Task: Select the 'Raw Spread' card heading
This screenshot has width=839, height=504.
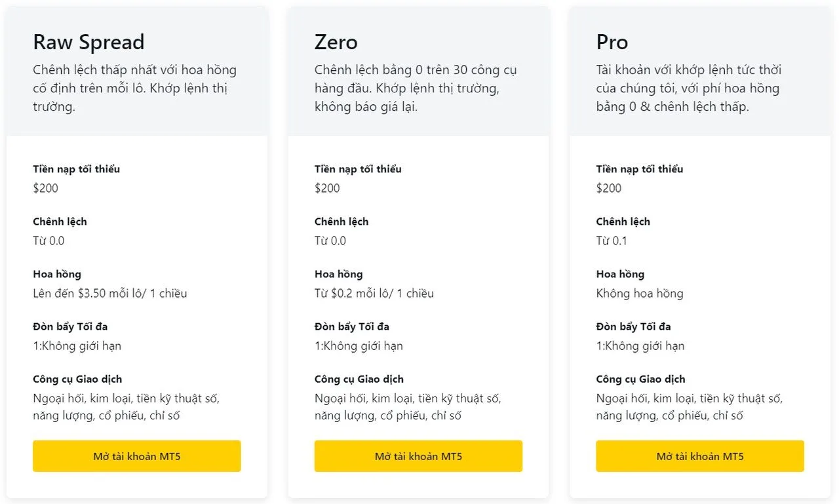Action: 88,42
